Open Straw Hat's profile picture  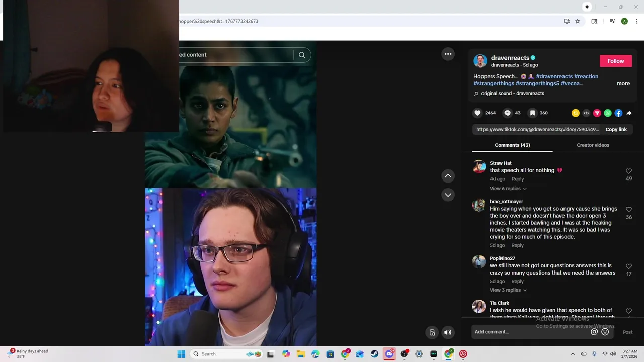pyautogui.click(x=479, y=167)
